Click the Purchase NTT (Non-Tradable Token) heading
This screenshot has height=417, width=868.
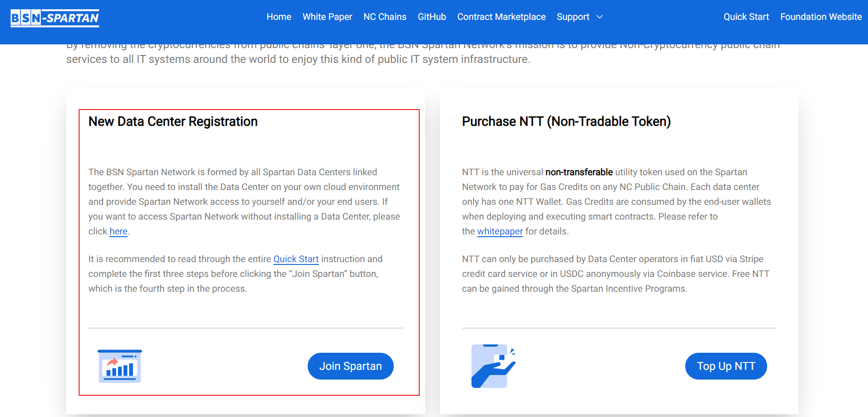pyautogui.click(x=566, y=122)
